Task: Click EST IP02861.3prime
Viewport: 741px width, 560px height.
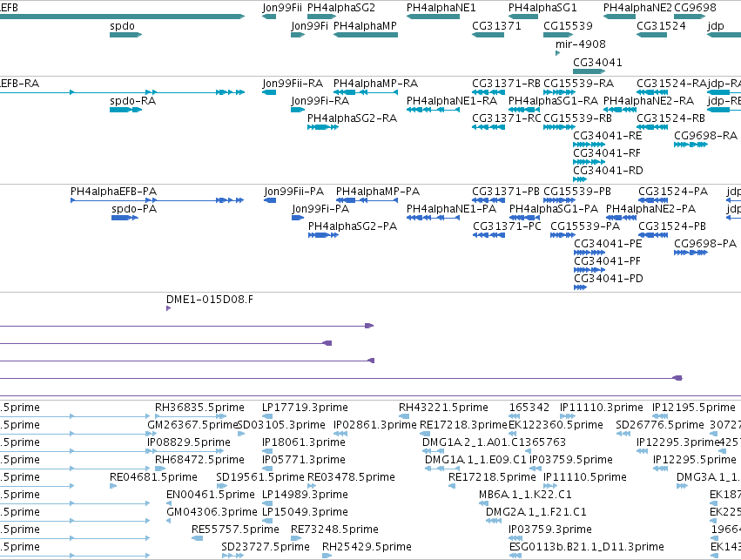Action: click(340, 434)
